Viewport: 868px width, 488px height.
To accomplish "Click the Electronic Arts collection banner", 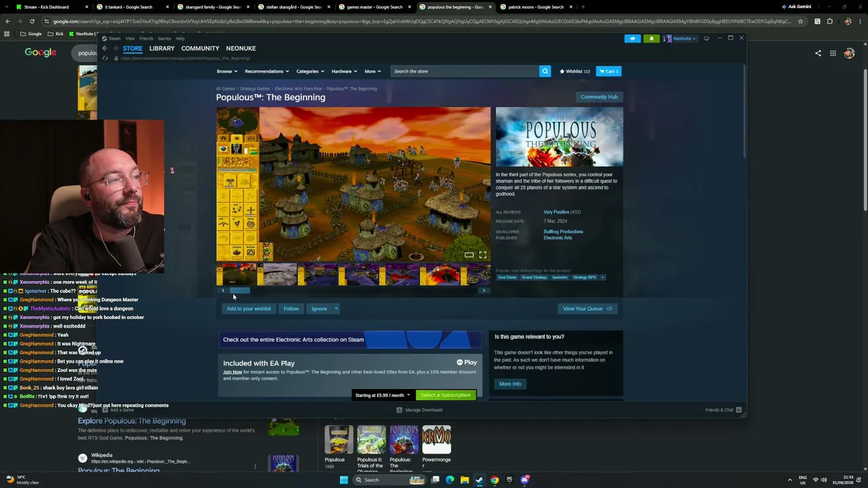I will 350,340.
